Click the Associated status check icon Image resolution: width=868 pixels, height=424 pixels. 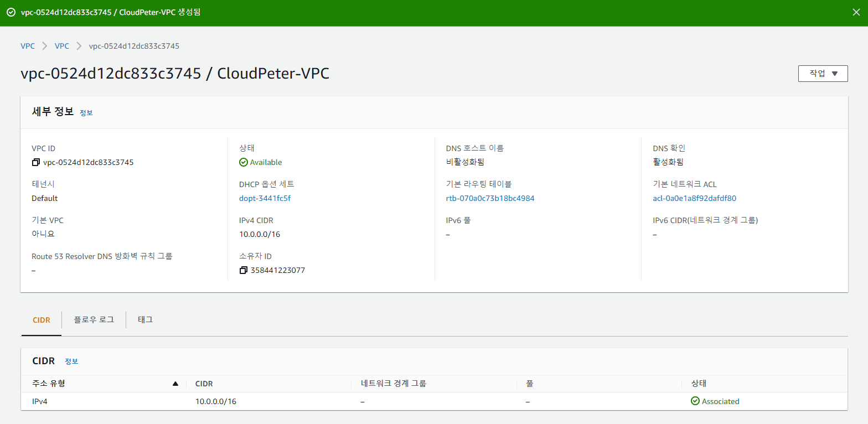pos(695,401)
